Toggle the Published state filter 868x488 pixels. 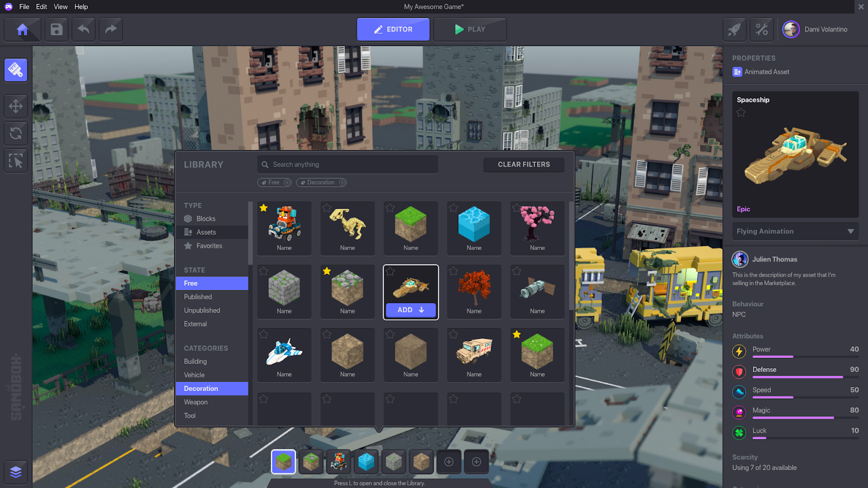(x=197, y=297)
